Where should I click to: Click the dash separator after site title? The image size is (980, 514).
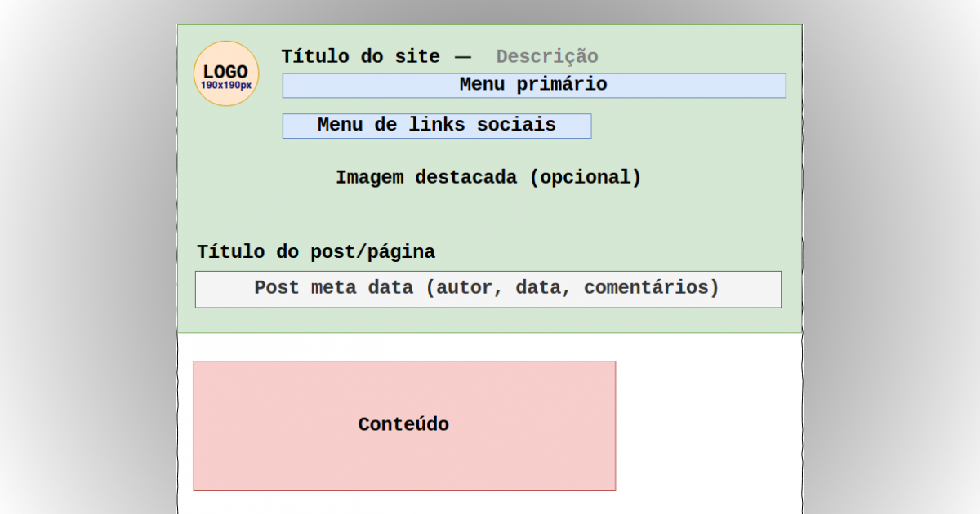(x=463, y=57)
